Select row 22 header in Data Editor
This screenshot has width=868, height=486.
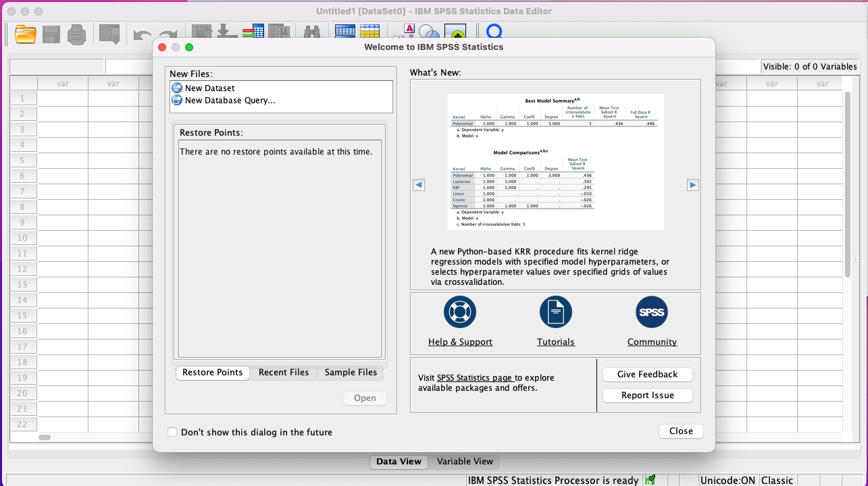[x=23, y=424]
